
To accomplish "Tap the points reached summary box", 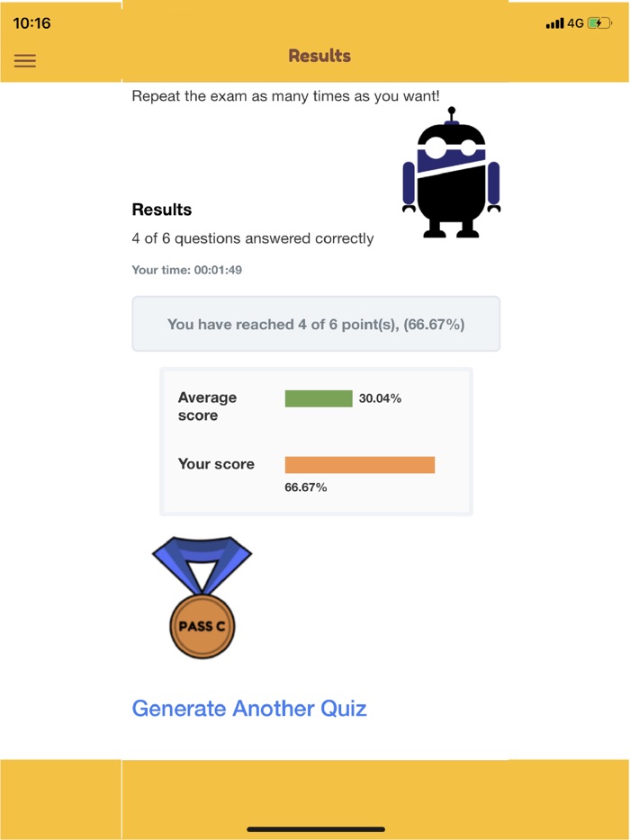I will [316, 324].
